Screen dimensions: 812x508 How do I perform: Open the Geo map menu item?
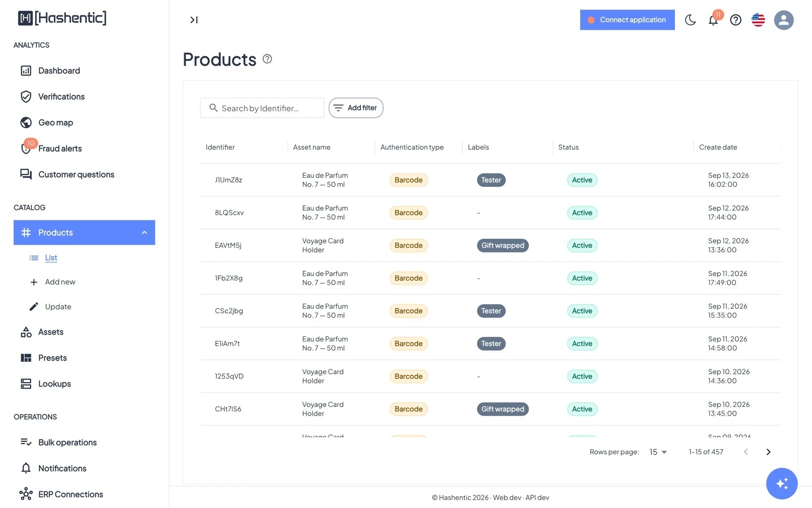84,122
